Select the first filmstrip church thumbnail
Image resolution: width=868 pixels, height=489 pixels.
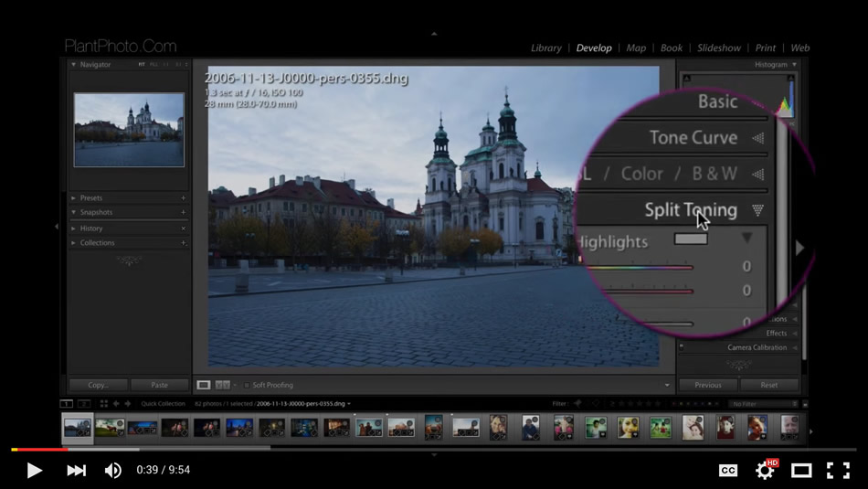78,428
